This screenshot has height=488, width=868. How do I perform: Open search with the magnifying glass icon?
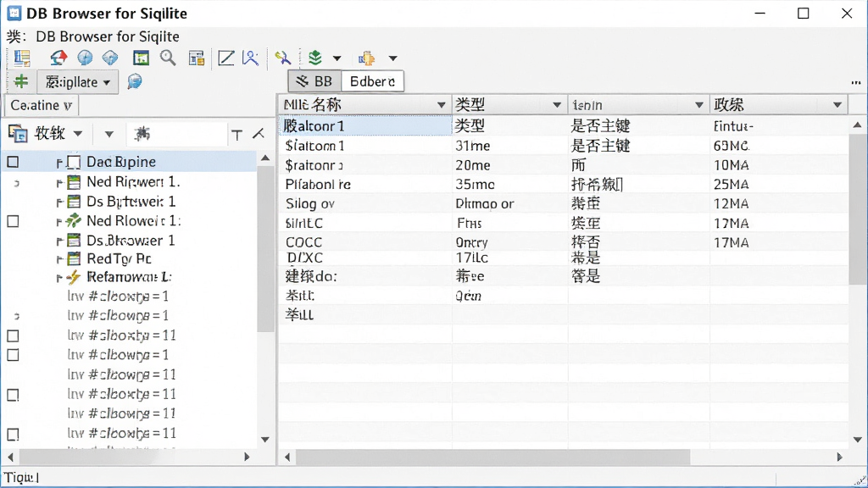coord(168,58)
